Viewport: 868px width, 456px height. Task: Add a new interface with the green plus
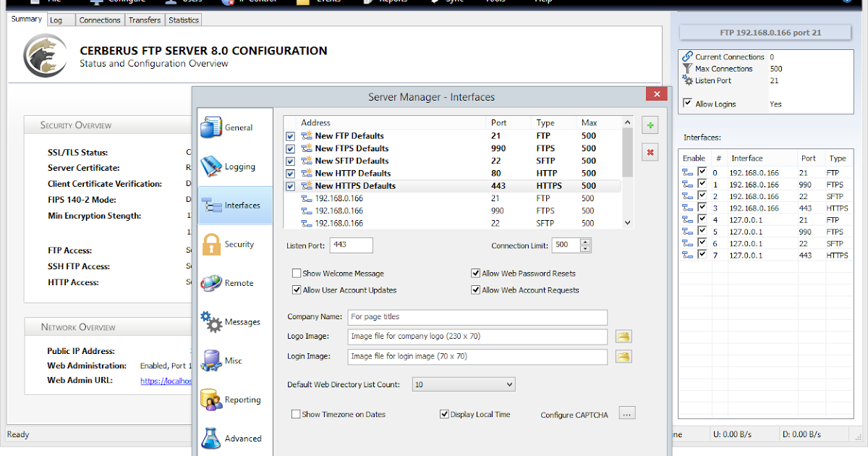tap(650, 124)
